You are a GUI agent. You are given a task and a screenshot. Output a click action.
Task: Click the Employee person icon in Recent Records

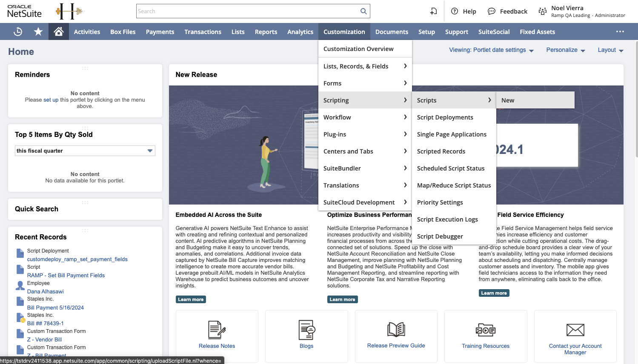point(20,286)
